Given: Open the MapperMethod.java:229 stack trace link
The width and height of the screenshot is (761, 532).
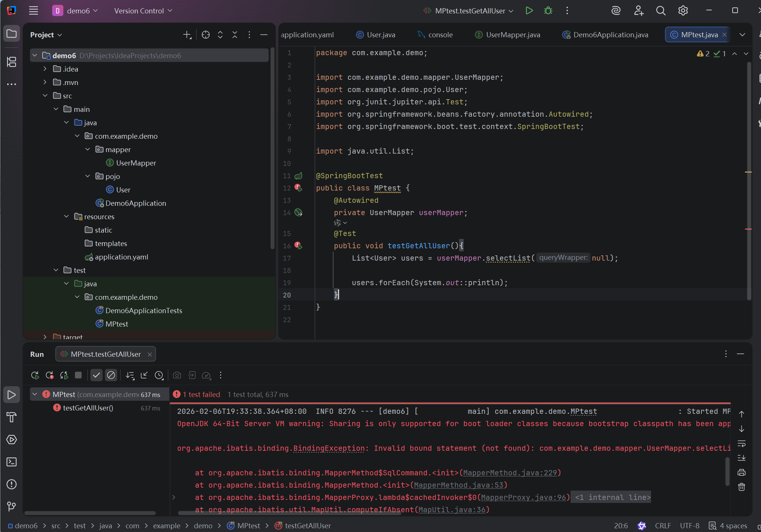Looking at the screenshot, I should (510, 473).
